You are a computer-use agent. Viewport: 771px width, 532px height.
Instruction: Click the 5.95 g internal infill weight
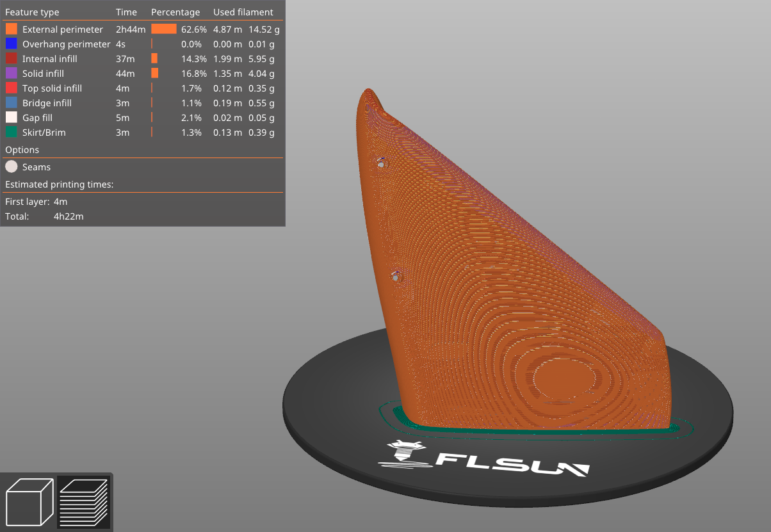(x=261, y=59)
